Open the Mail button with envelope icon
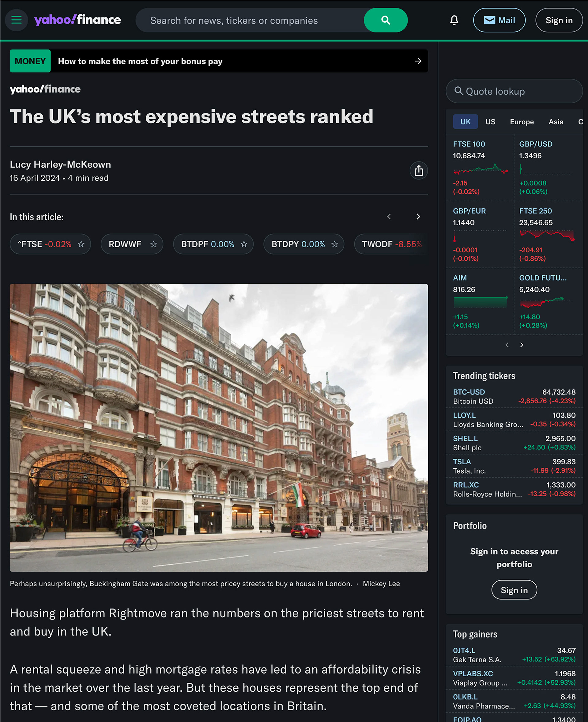Screen dimensions: 588x722 pyautogui.click(x=499, y=20)
